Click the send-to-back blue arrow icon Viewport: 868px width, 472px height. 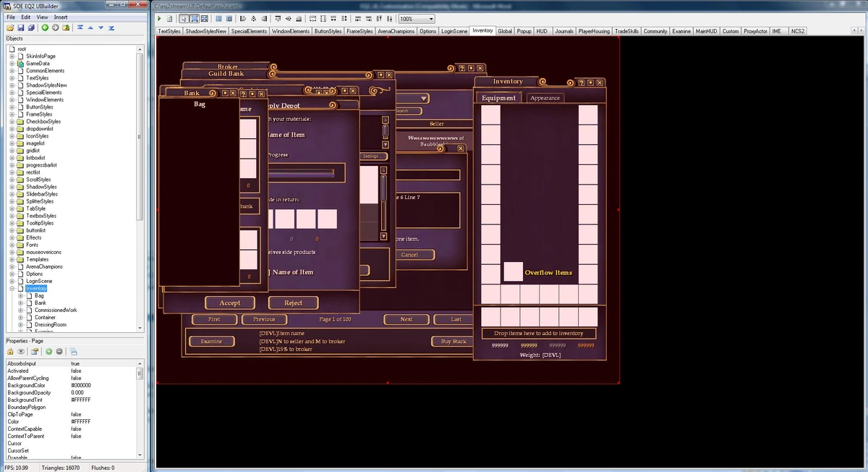click(x=111, y=28)
